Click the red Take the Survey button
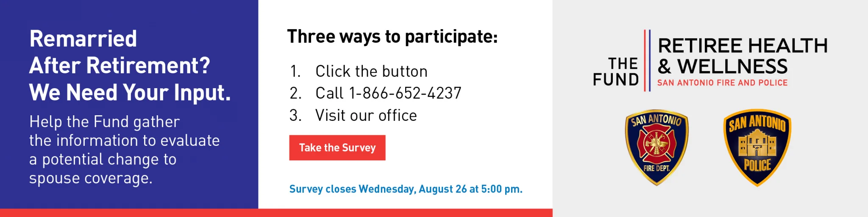 pyautogui.click(x=337, y=147)
